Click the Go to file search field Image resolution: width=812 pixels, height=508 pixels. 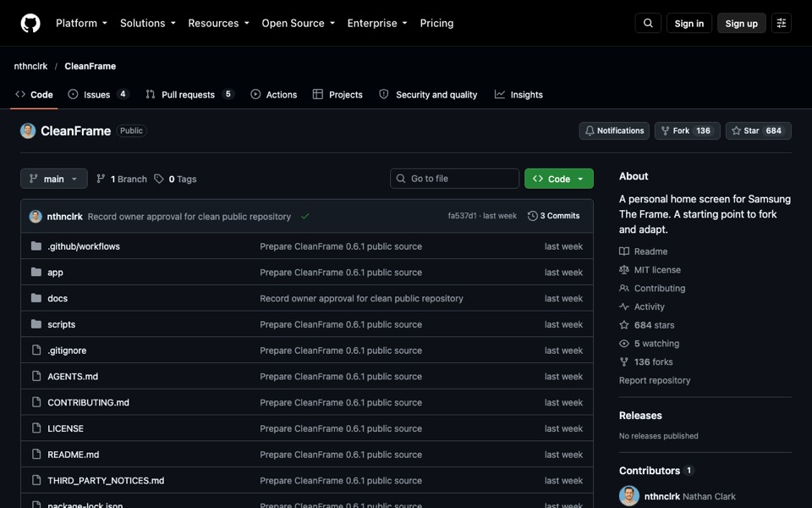coord(454,179)
